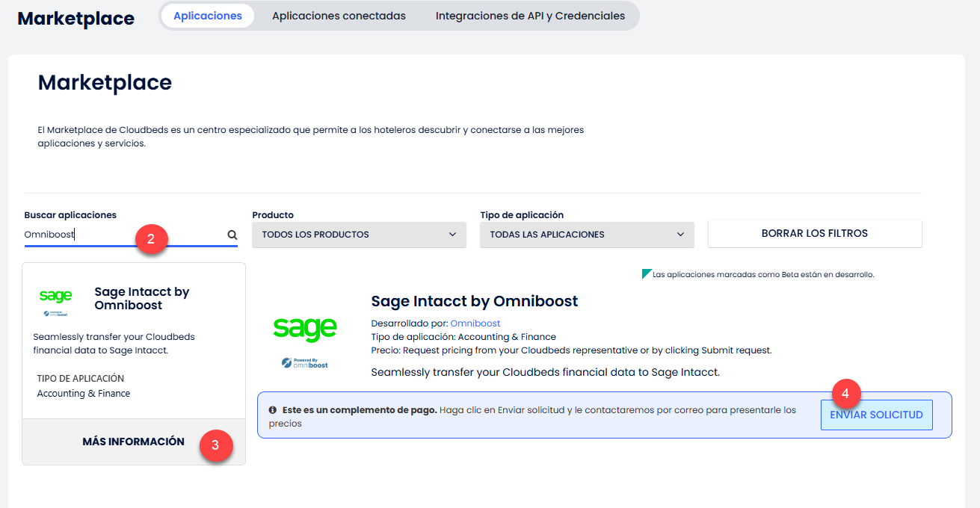980x508 pixels.
Task: Click the green Beta marker icon
Action: [647, 274]
